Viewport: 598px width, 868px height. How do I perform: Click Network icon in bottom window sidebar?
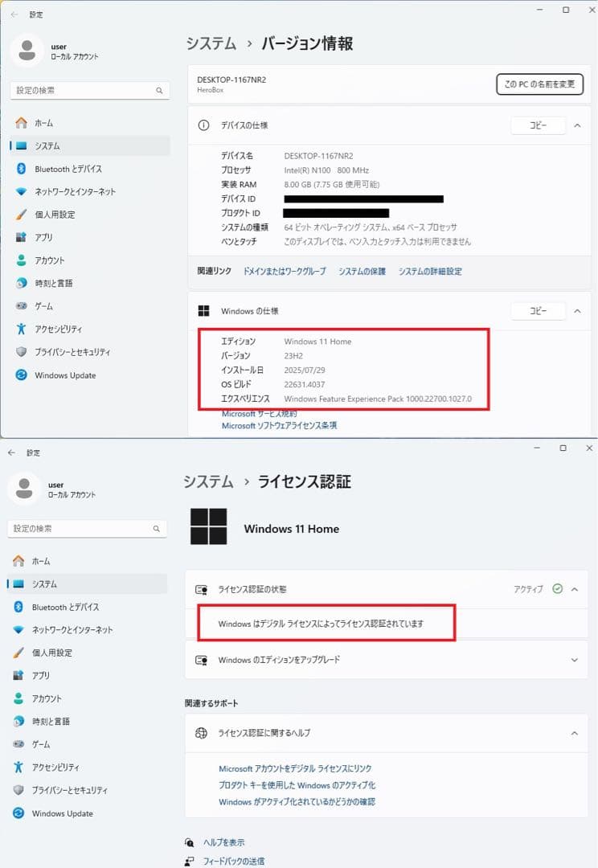point(18,629)
